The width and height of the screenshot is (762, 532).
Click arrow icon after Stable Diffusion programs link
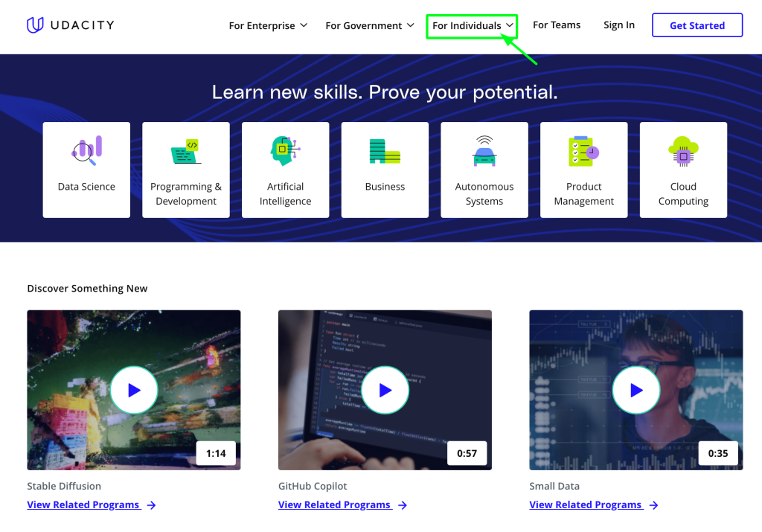click(x=152, y=505)
